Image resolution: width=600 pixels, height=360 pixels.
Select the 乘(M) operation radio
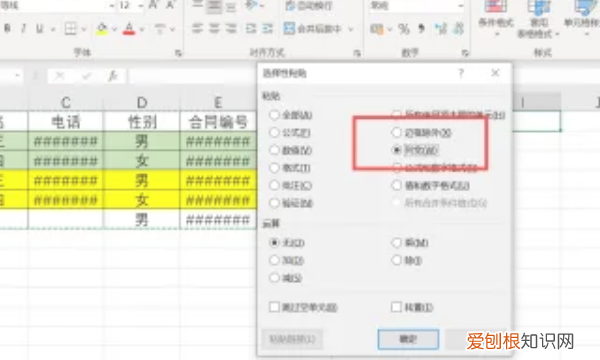pyautogui.click(x=410, y=243)
